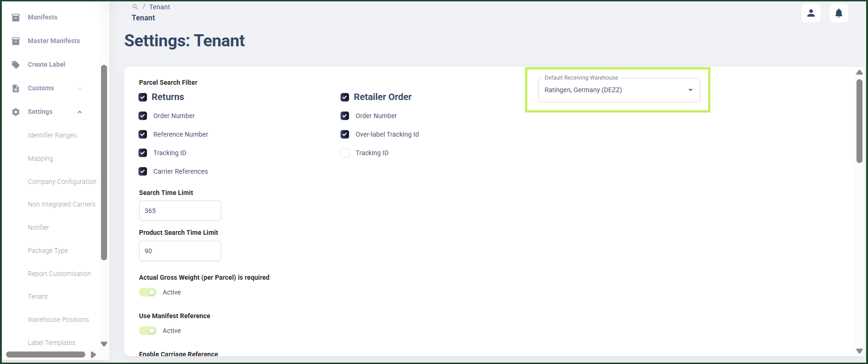Open Tenant settings in sidebar

(38, 296)
